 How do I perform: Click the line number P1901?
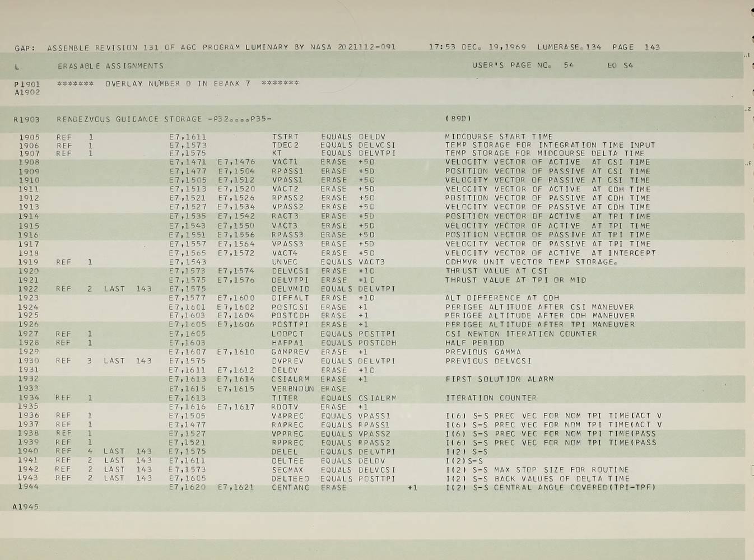click(x=27, y=85)
